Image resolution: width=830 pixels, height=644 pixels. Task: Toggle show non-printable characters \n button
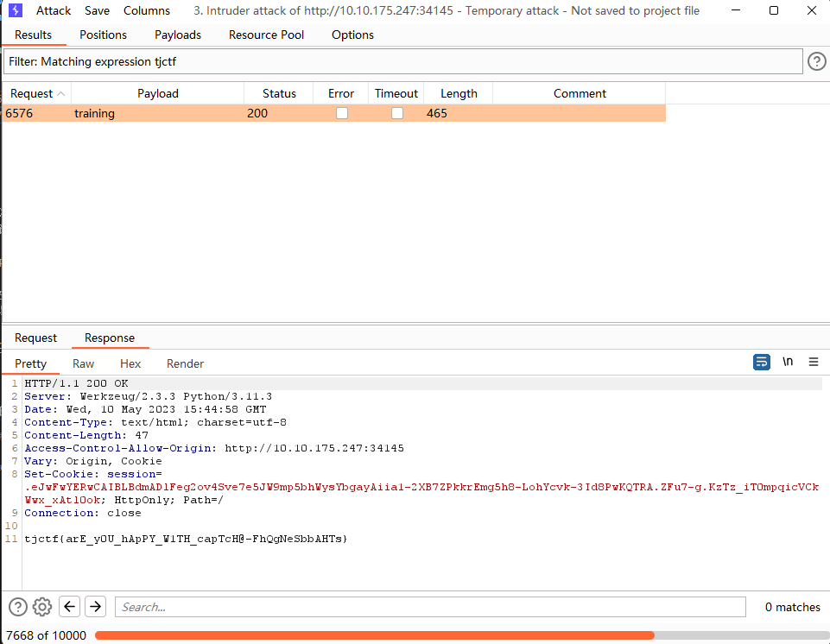coord(788,363)
